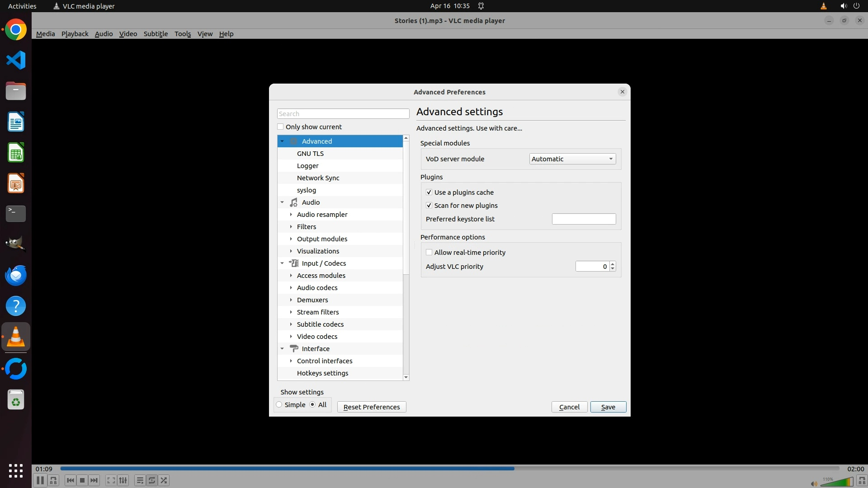Click the A-B loop button
Viewport: 868px width, 488px height.
point(53,480)
